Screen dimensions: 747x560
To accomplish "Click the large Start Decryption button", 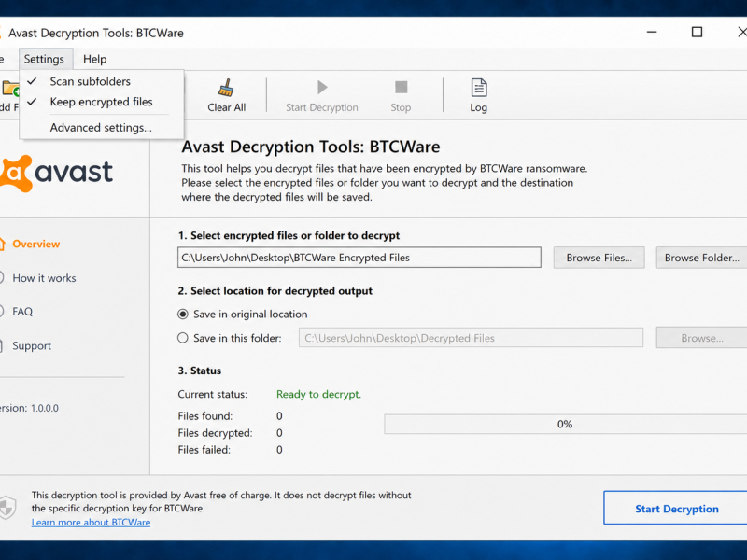I will [676, 509].
